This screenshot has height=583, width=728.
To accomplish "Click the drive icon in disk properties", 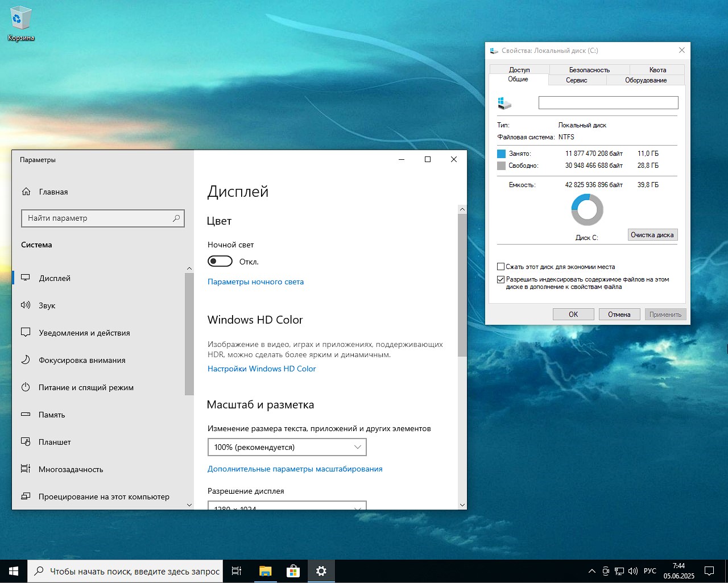I will pyautogui.click(x=504, y=103).
